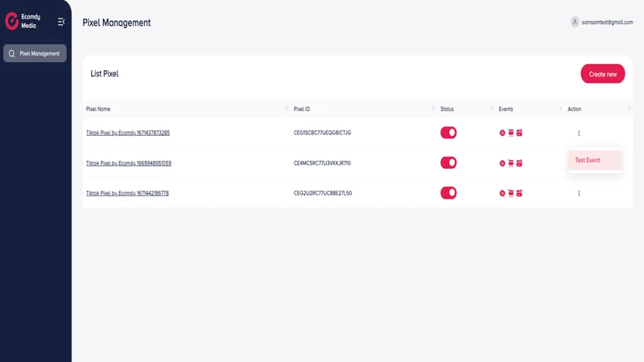Image resolution: width=644 pixels, height=362 pixels.
Task: Click the payment event icon for pixel CEG2U2RC77UC88E27L50
Action: [519, 193]
